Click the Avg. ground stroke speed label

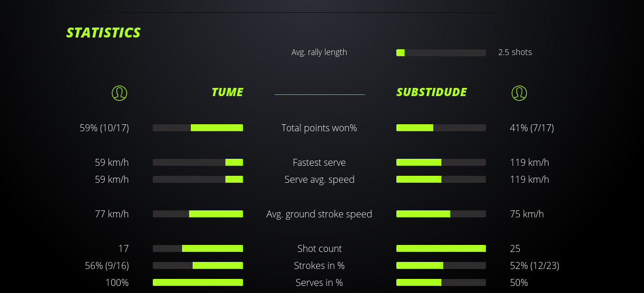(319, 214)
